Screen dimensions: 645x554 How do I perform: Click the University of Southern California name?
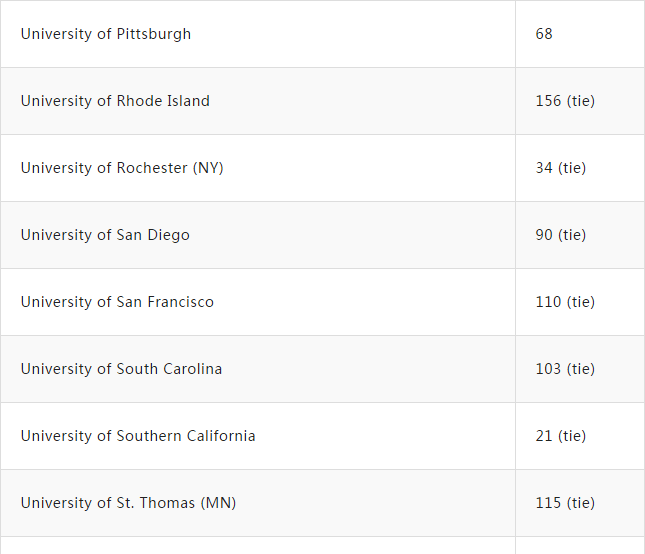coord(138,436)
